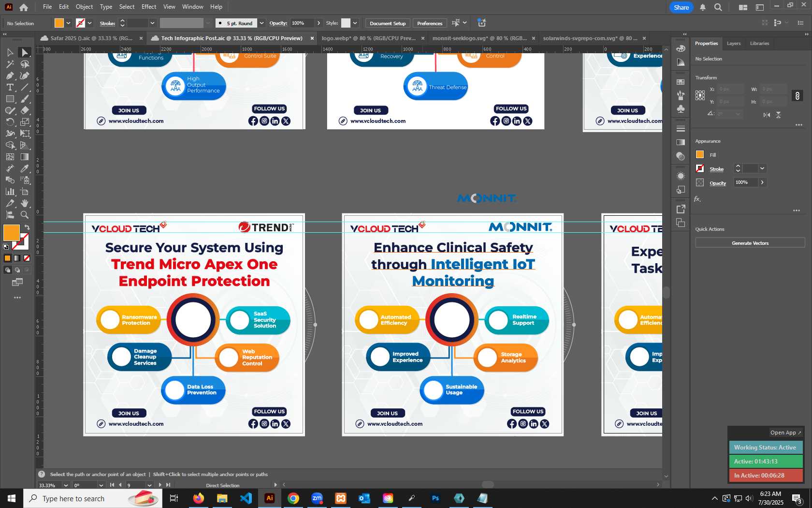Open the Effect menu
812x508 pixels.
coord(149,7)
